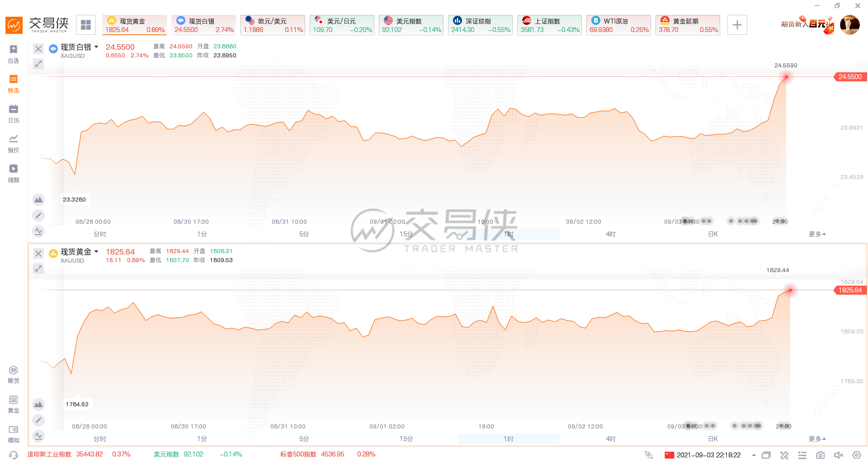Screen dimensions: 868x461
Task: Close the 现货黄金 chart panel
Action: [38, 254]
